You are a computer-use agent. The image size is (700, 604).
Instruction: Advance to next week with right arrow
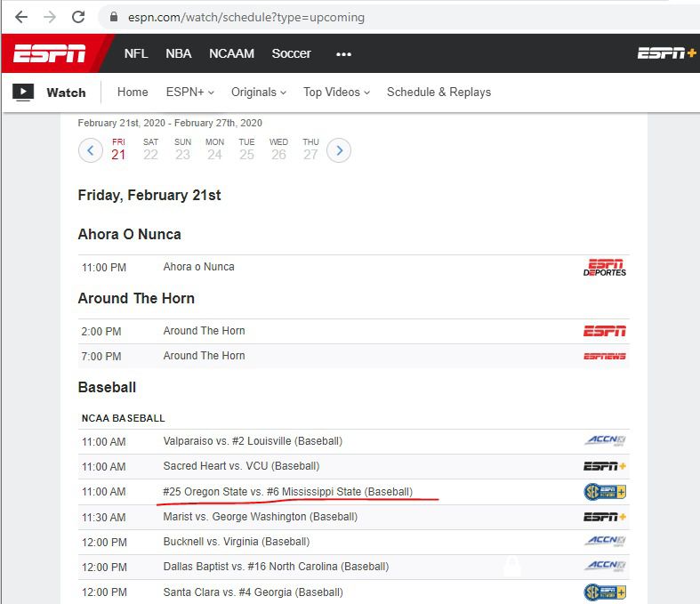tap(339, 150)
